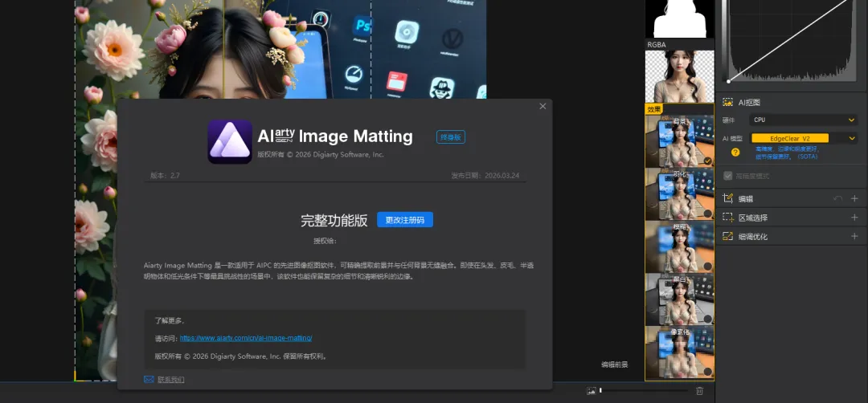Screen dimensions: 868x403
Task: Click the Aiarty purple triangle app logo
Action: coord(230,142)
